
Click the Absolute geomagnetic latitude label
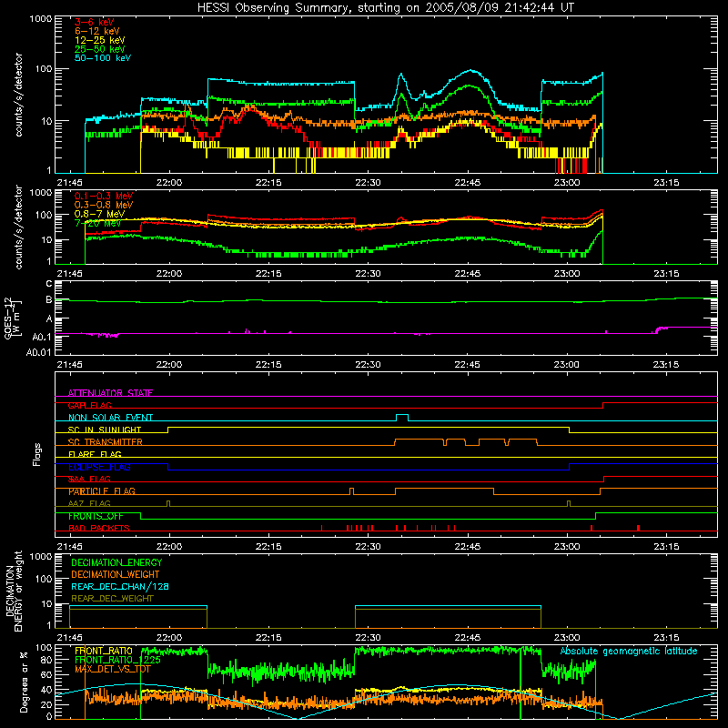(629, 651)
